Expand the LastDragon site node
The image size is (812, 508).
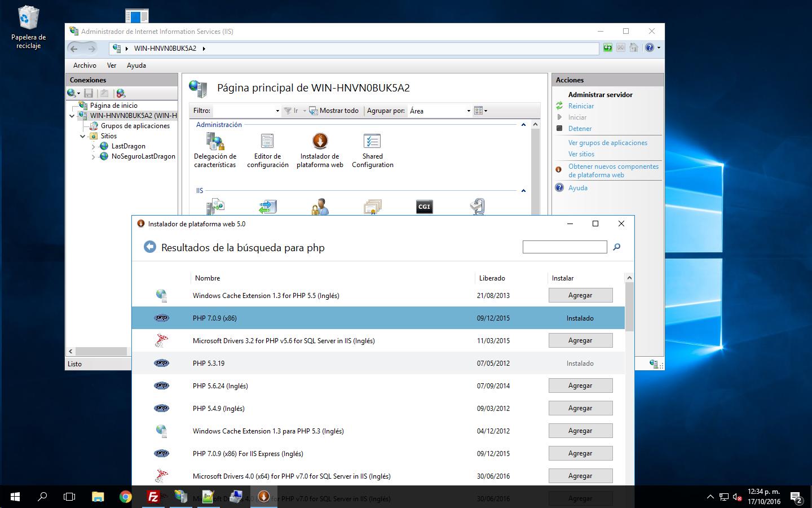[94, 147]
